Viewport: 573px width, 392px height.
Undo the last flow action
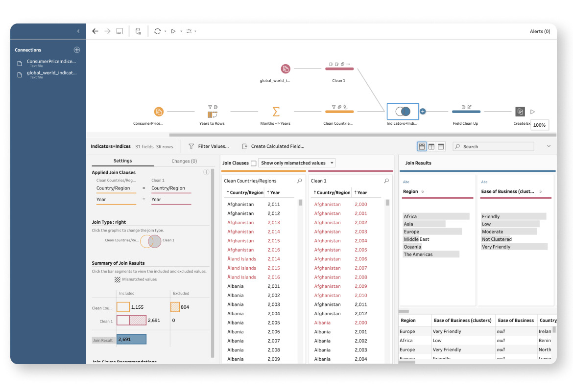tap(95, 31)
